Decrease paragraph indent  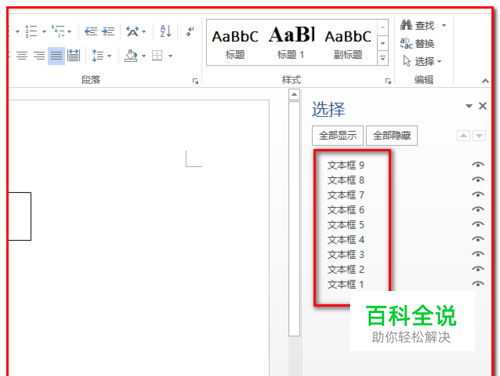(x=91, y=31)
